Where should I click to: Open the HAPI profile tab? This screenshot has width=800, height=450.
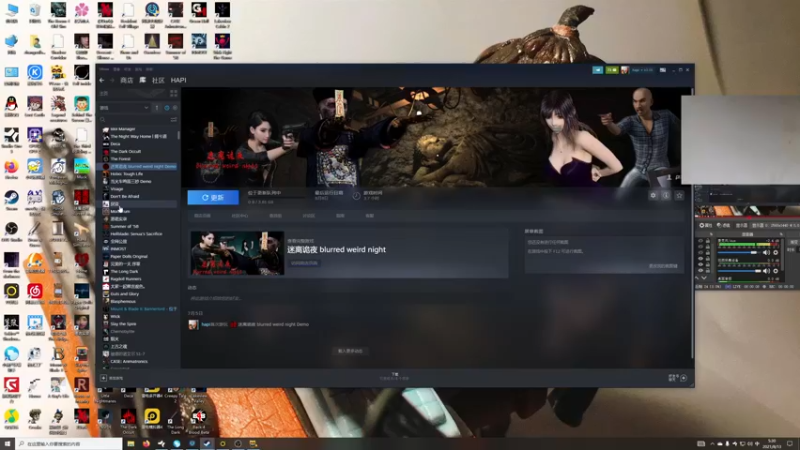[x=179, y=80]
